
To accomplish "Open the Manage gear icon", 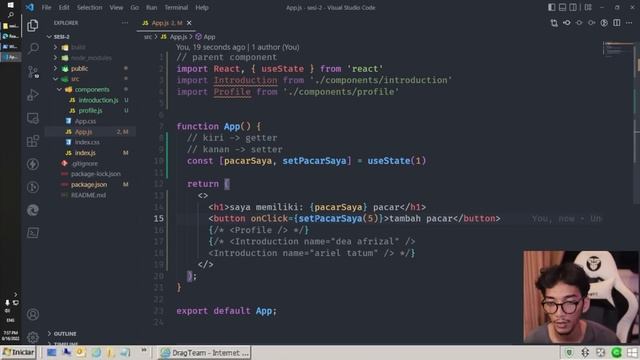I will pyautogui.click(x=33, y=337).
